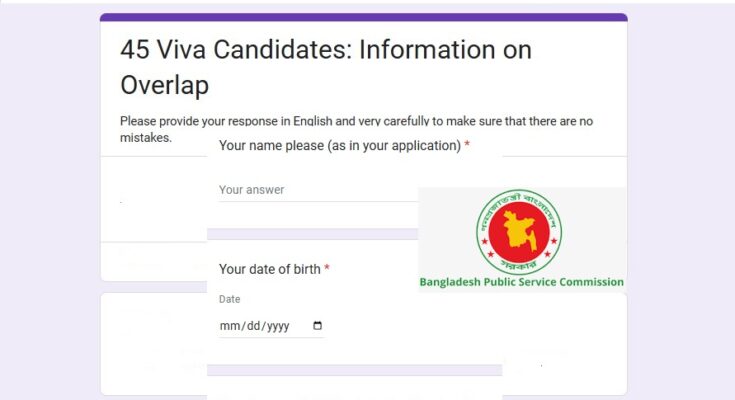Click the purple header bar atop the form

pyautogui.click(x=364, y=17)
